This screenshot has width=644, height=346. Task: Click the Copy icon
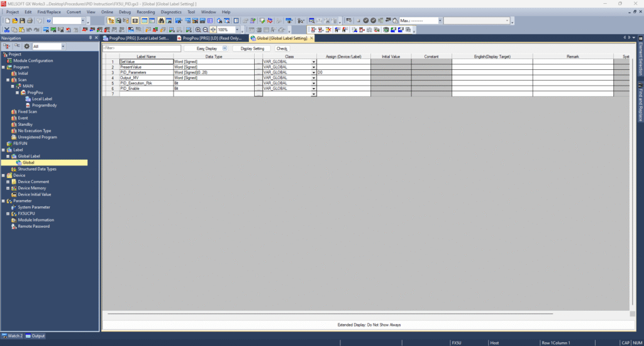[x=14, y=30]
